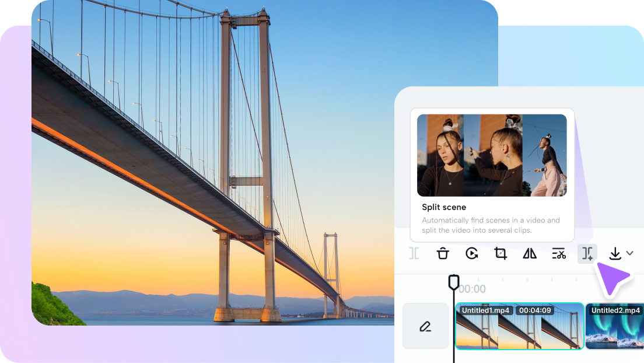
Task: Click the Split scene description text
Action: [x=491, y=225]
